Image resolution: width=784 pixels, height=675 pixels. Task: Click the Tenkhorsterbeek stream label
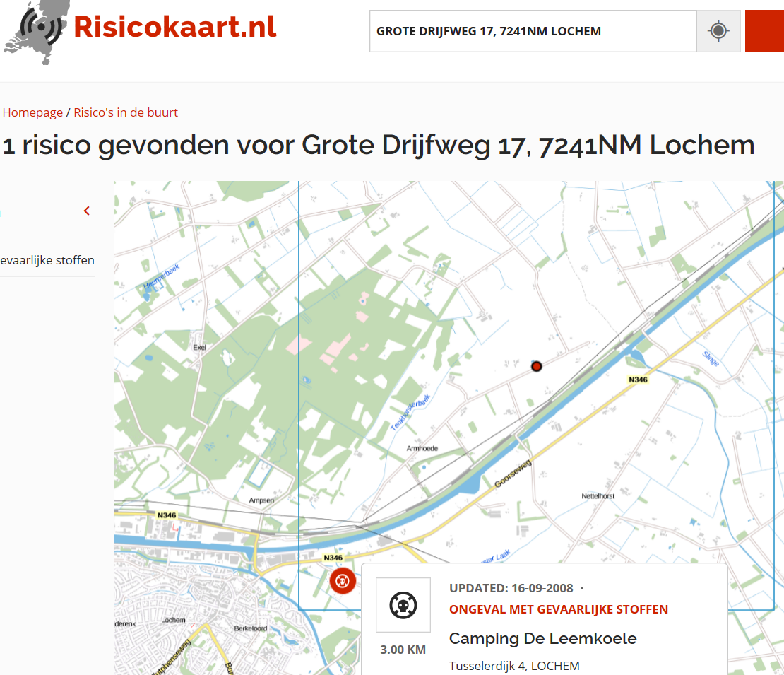pyautogui.click(x=410, y=413)
